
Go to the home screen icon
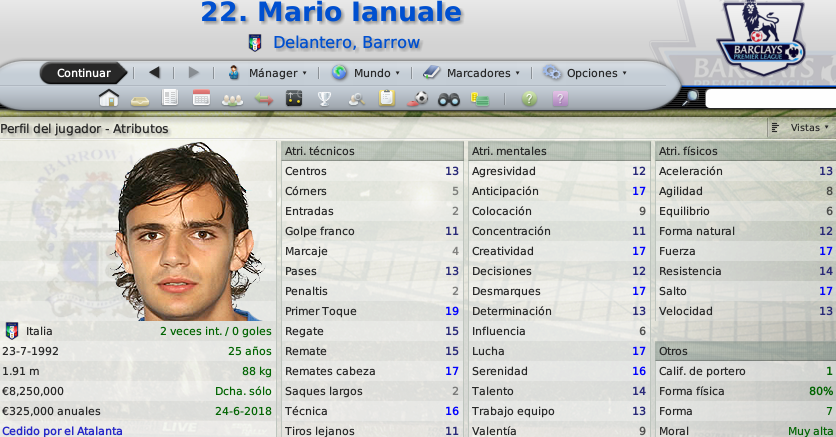coord(109,99)
